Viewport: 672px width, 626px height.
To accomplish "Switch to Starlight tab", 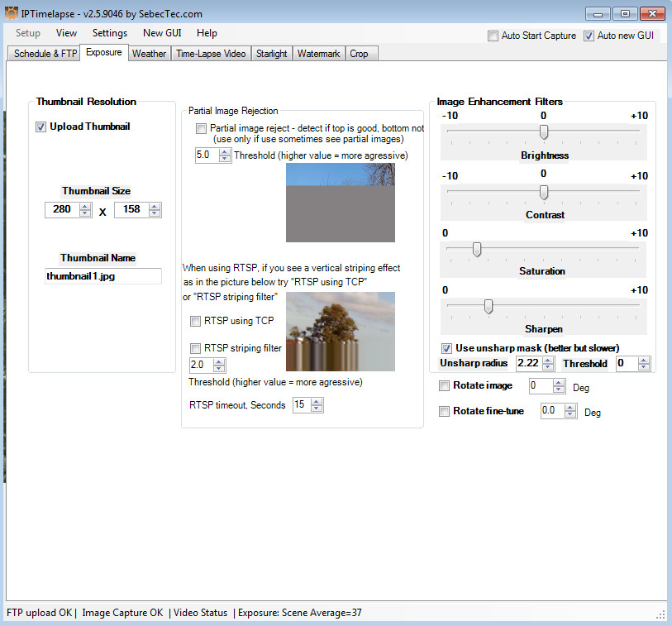I will (x=272, y=54).
